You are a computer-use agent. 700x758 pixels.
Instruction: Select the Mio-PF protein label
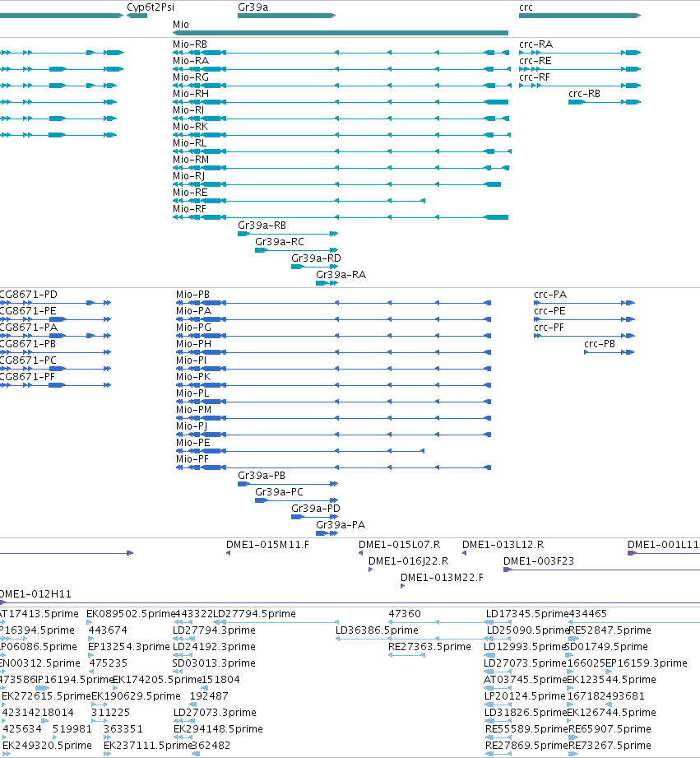(x=192, y=458)
